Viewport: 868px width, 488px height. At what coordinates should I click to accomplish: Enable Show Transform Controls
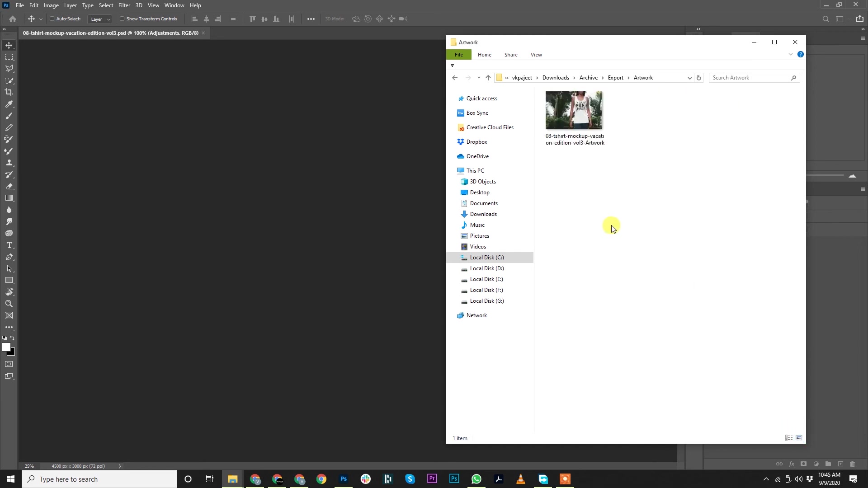pos(123,19)
